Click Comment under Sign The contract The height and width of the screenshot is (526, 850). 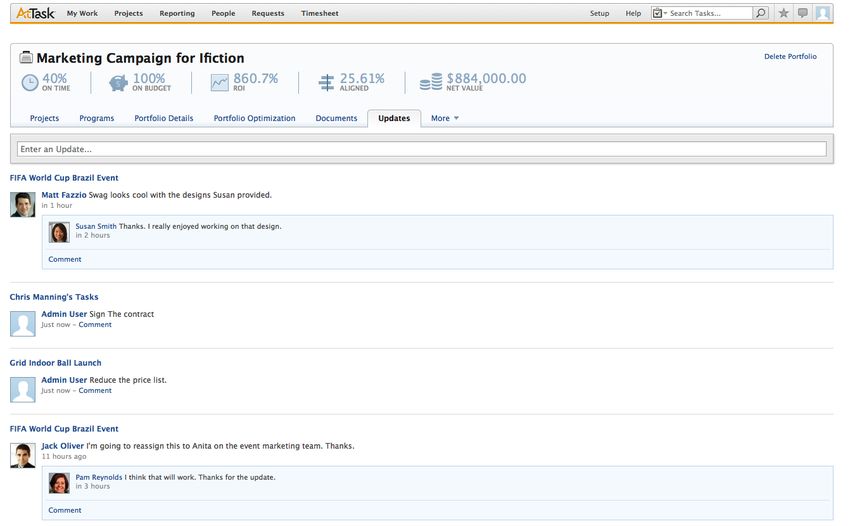tap(95, 325)
